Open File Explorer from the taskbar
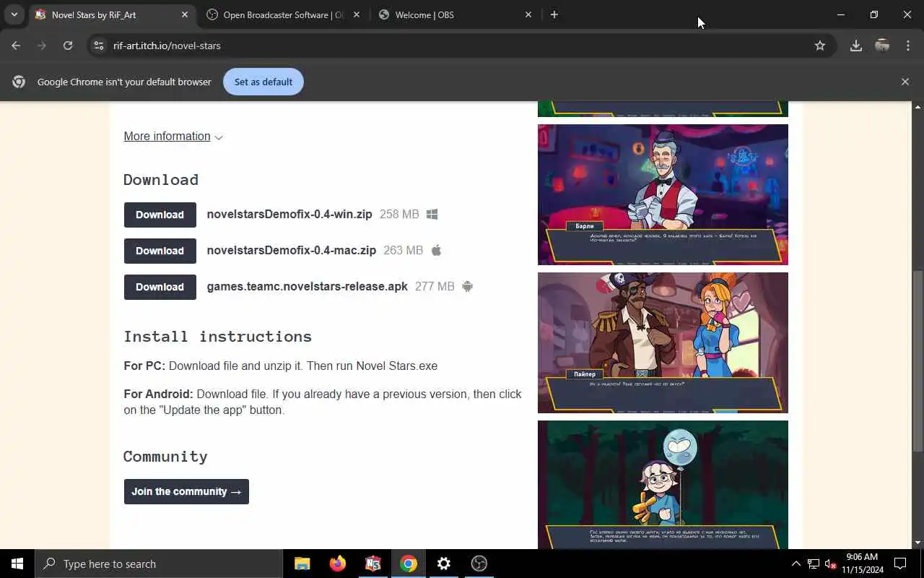 click(302, 564)
